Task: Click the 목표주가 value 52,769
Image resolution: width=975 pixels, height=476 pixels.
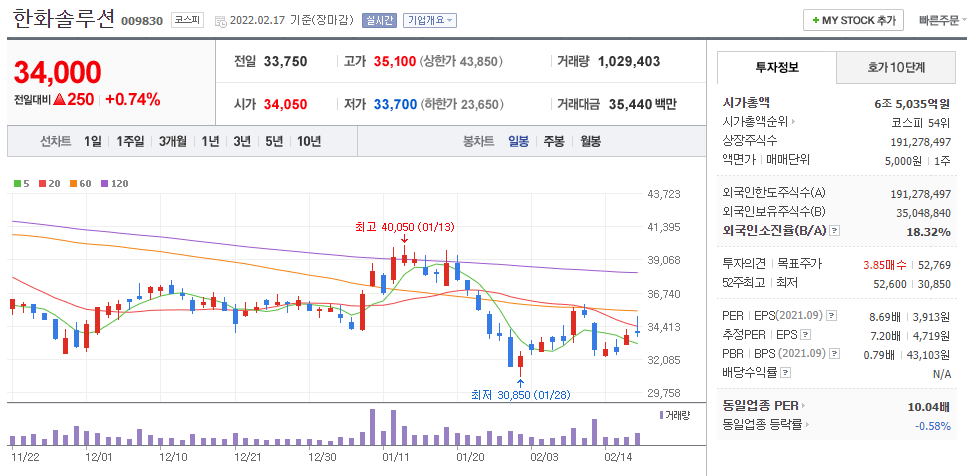Action: pos(934,264)
